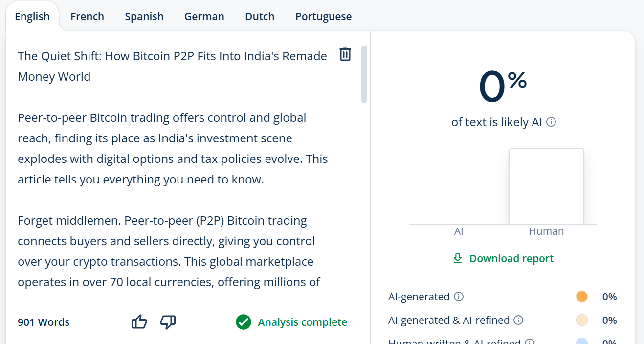This screenshot has width=644, height=344.
Task: Switch to the French language tab
Action: [x=87, y=16]
